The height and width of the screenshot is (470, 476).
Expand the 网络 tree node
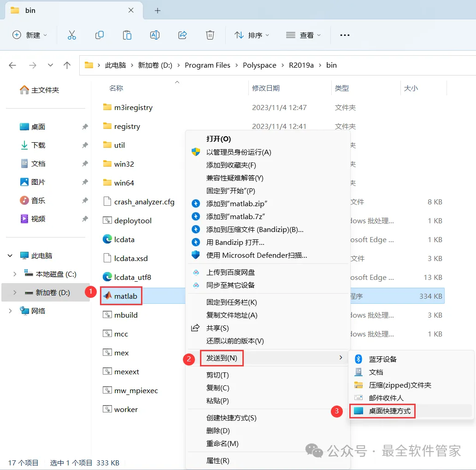pyautogui.click(x=10, y=311)
